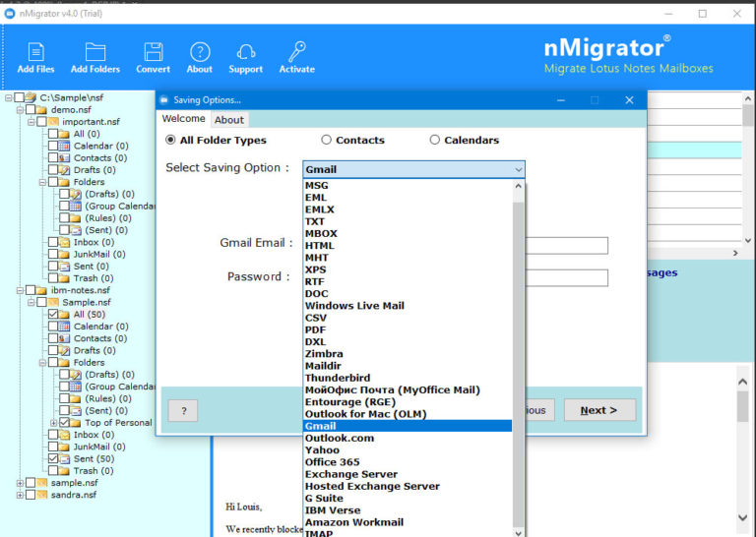Viewport: 756px width, 537px height.
Task: Select the Calendars radio button
Action: [435, 140]
